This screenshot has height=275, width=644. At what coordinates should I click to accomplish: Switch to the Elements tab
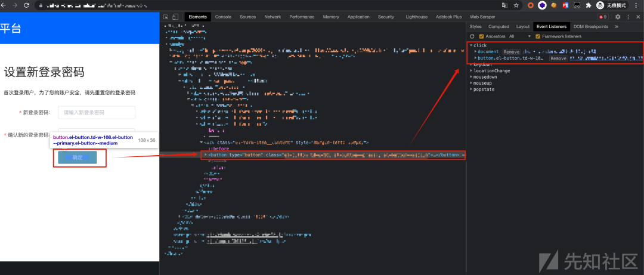197,17
